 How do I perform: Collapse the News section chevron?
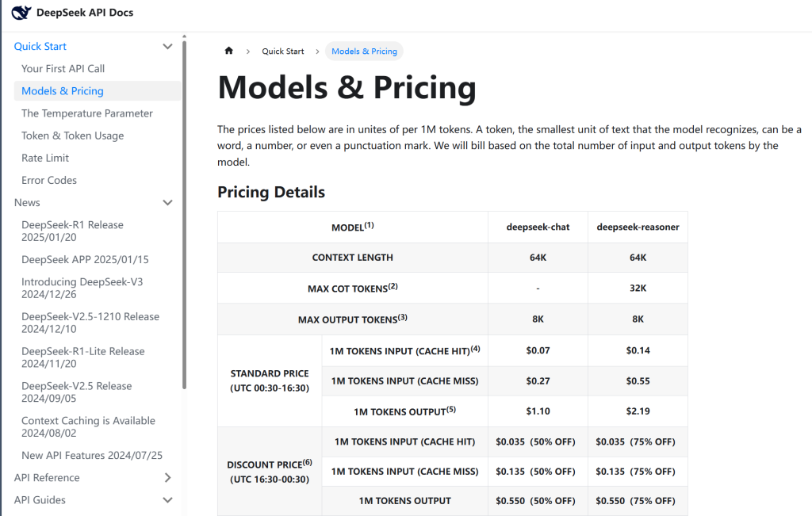[167, 203]
